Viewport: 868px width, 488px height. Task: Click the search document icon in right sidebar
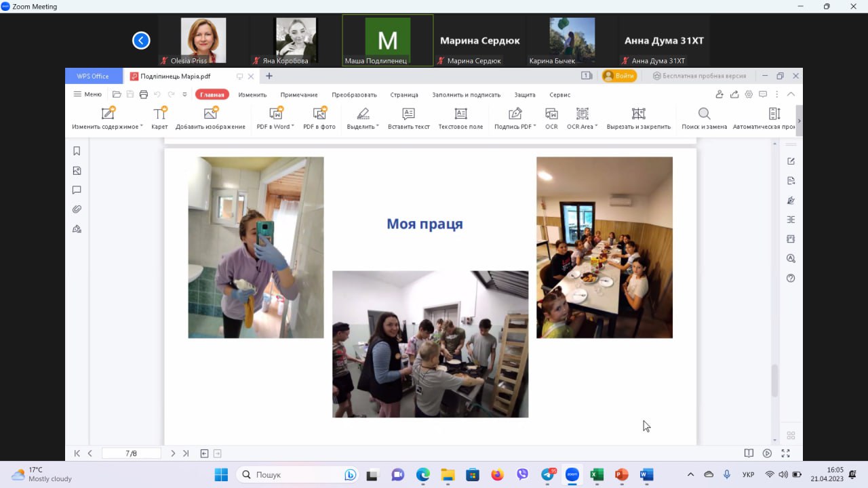coord(791,258)
